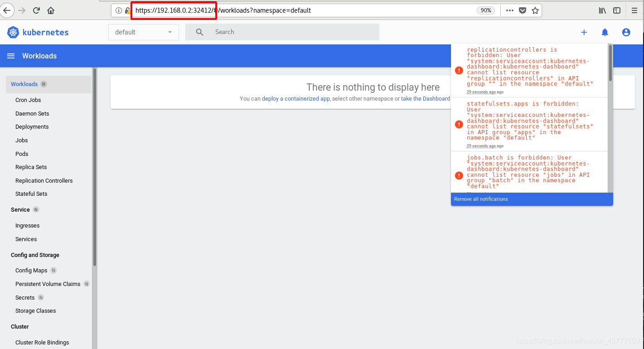Screen dimensions: 644x349
Task: Open the browser library icon
Action: (602, 10)
